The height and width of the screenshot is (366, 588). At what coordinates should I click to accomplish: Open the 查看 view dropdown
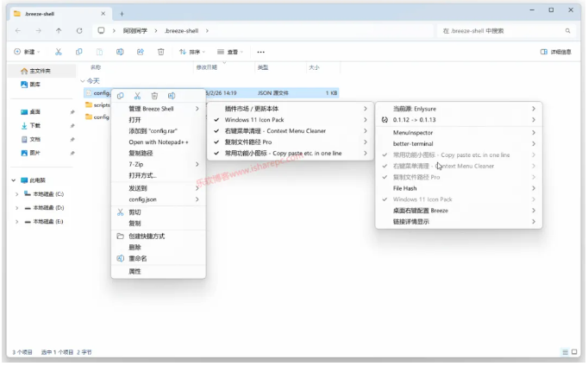click(230, 52)
